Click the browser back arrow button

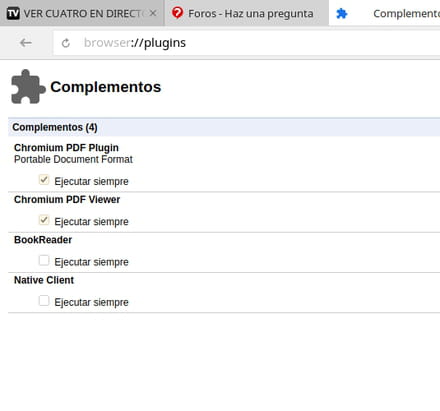26,43
